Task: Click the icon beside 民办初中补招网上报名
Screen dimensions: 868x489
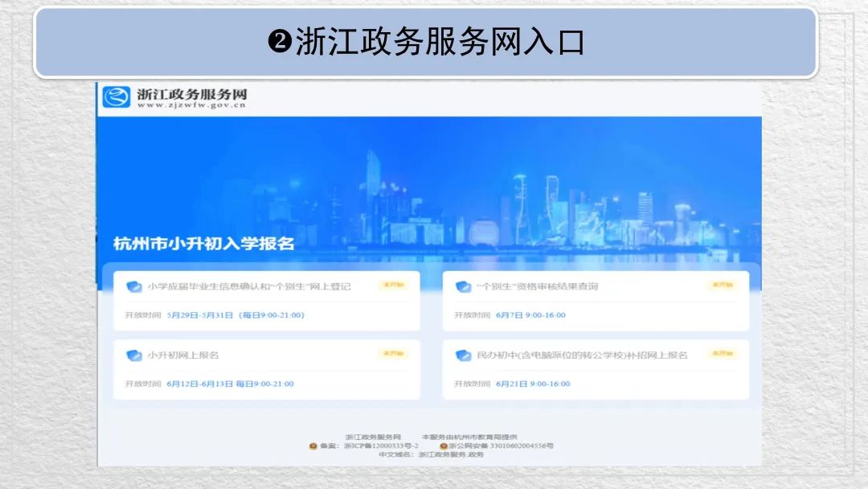Action: [464, 355]
